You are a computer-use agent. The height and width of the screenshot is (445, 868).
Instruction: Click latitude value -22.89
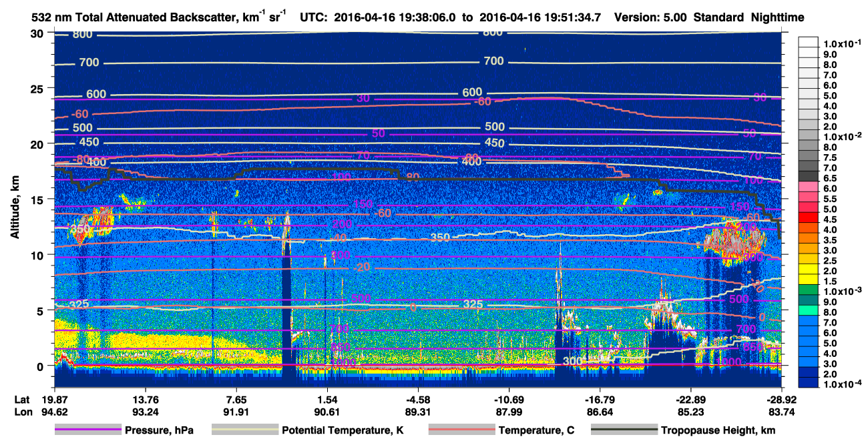pyautogui.click(x=690, y=400)
